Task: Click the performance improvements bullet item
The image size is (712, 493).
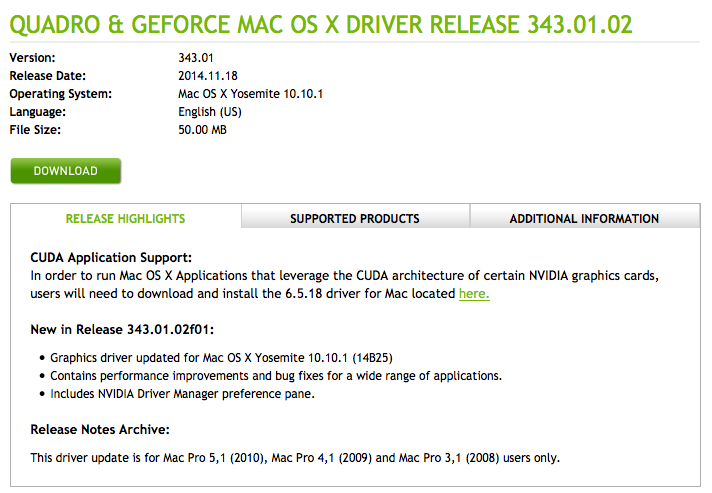Action: [275, 375]
